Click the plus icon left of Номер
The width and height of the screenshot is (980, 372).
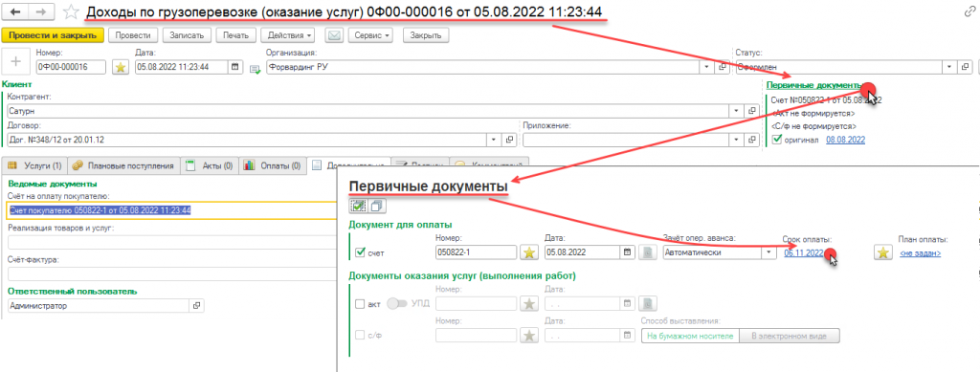(16, 62)
